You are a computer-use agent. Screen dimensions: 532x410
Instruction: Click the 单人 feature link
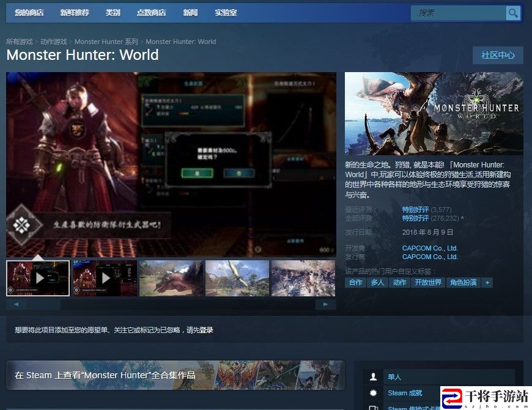pyautogui.click(x=394, y=377)
